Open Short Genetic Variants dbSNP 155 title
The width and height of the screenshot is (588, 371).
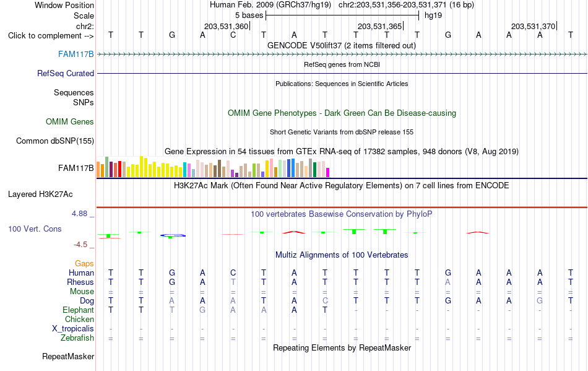[342, 132]
